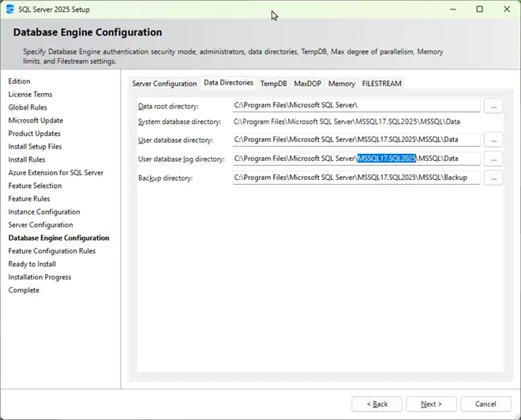Click the Complete step
The image size is (521, 420).
24,290
